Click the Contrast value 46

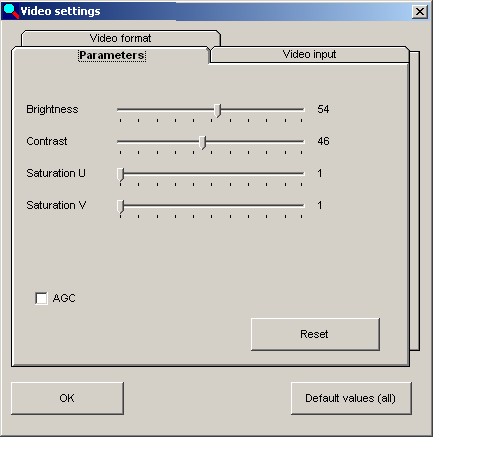tap(323, 141)
